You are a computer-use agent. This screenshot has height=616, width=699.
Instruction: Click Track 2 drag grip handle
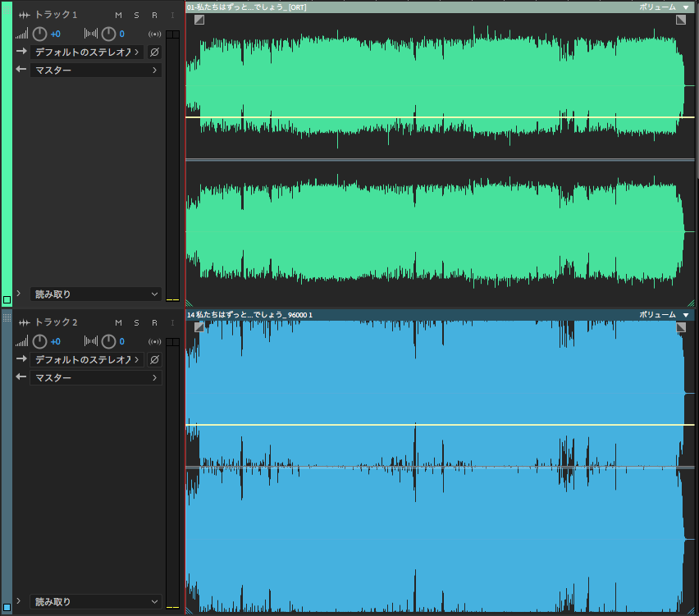click(7, 317)
